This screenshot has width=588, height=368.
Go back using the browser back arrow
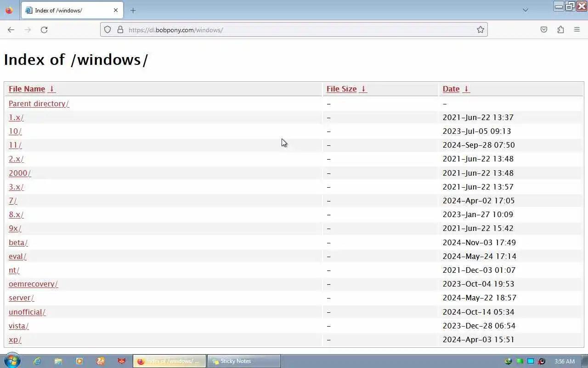(x=11, y=29)
